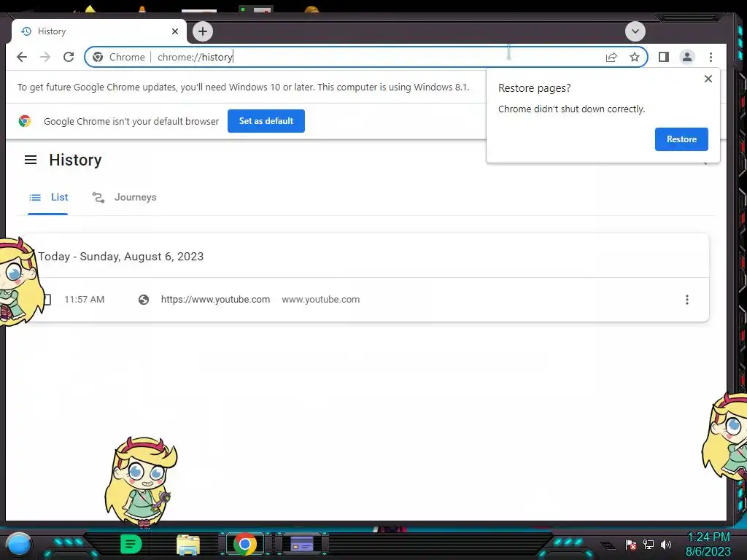This screenshot has width=747, height=560.
Task: Click the Chrome taskbar icon
Action: (245, 544)
